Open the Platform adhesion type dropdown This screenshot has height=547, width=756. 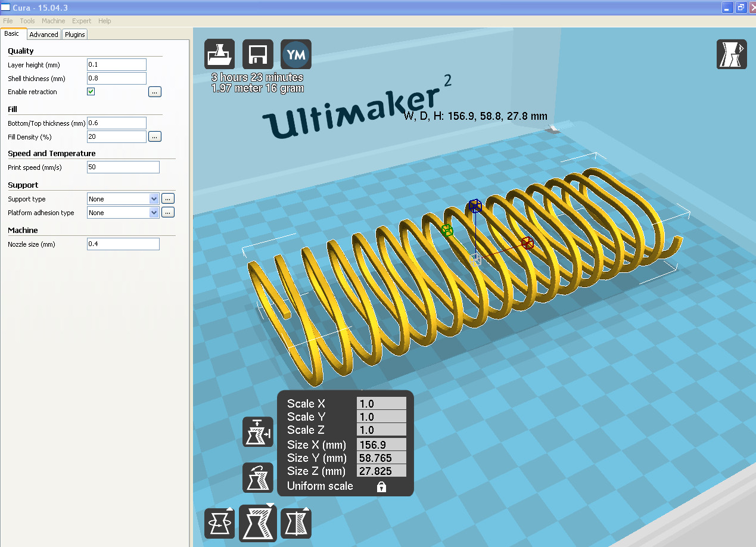[123, 212]
